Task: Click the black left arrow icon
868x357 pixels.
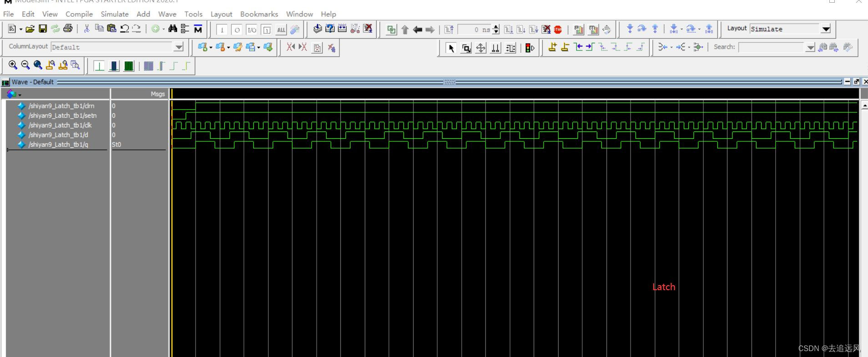Action: tap(417, 30)
